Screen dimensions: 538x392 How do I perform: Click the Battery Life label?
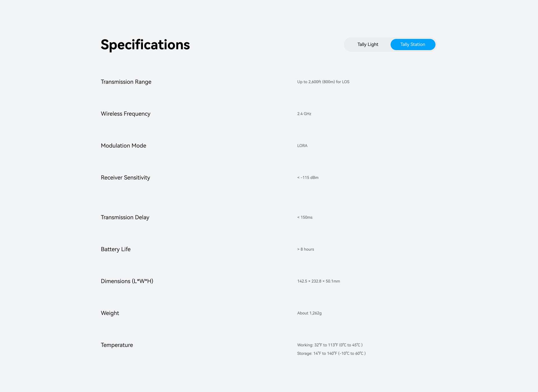pyautogui.click(x=115, y=249)
